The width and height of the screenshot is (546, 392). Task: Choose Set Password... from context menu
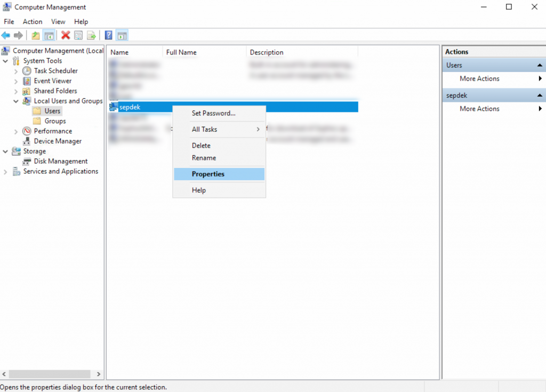tap(219, 113)
